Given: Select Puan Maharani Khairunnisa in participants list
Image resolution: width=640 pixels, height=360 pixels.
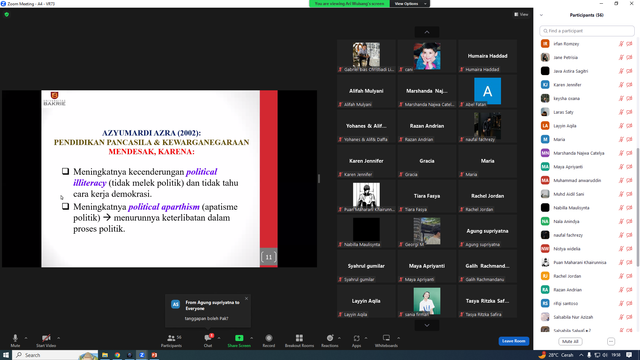Looking at the screenshot, I should (x=587, y=262).
